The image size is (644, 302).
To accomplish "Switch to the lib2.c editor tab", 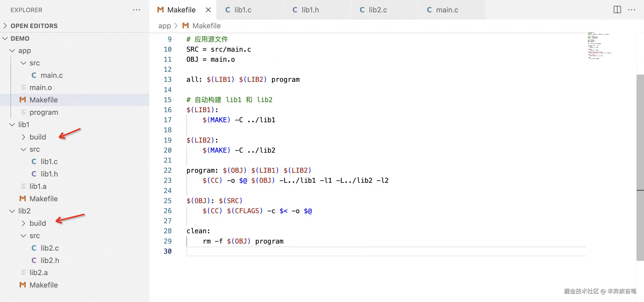I will click(378, 10).
